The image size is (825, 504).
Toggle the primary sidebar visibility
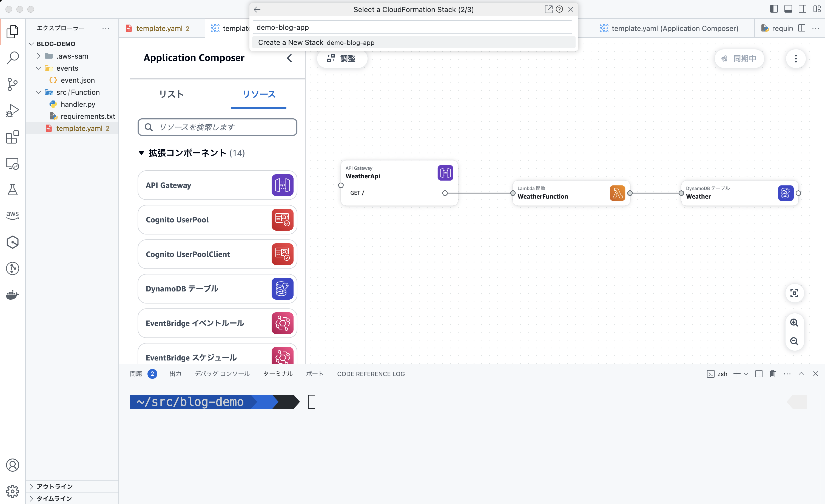point(774,9)
